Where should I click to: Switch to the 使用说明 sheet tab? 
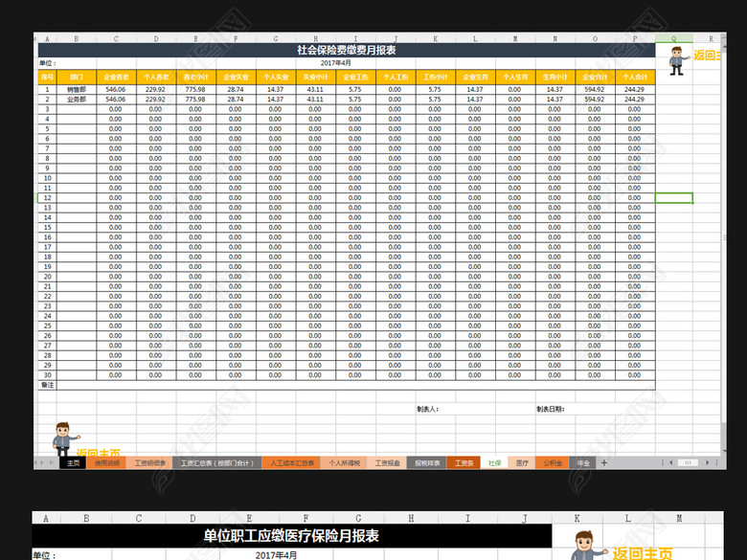[x=107, y=462]
